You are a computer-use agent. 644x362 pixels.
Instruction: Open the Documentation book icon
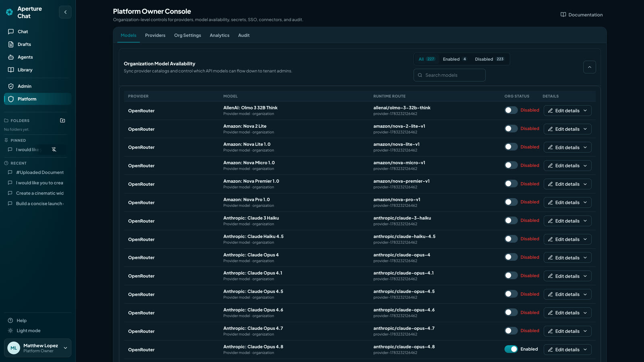pos(563,14)
